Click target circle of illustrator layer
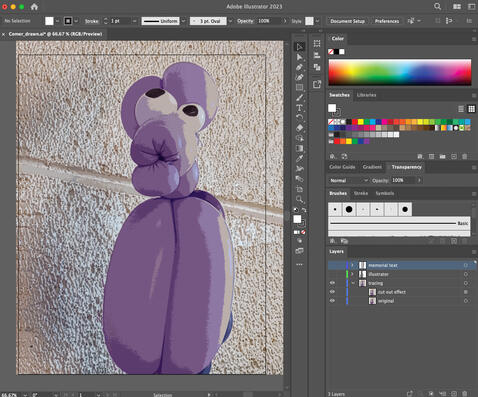This screenshot has width=478, height=397. pyautogui.click(x=466, y=274)
